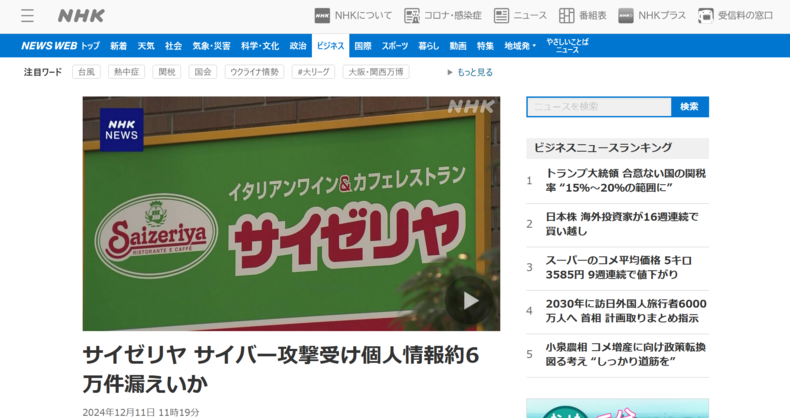Open ranking 1 トランプ大統領 関税 article

tap(626, 180)
